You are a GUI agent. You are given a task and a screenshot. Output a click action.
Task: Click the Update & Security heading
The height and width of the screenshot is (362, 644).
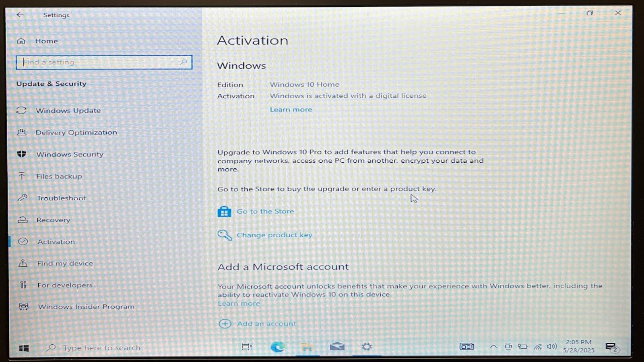[x=51, y=84]
